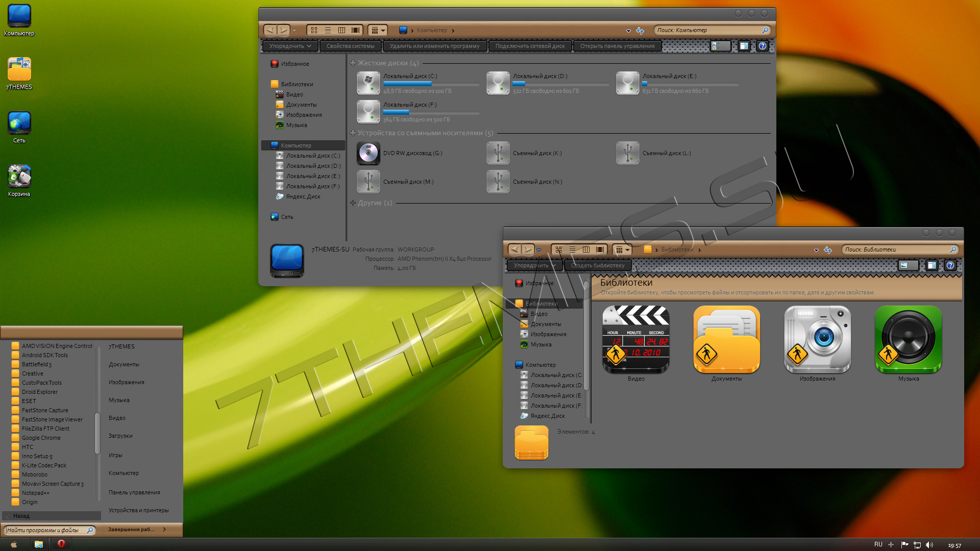This screenshot has width=980, height=551.
Task: Open recent pages dropdown in Библиотеки window
Action: tap(538, 250)
